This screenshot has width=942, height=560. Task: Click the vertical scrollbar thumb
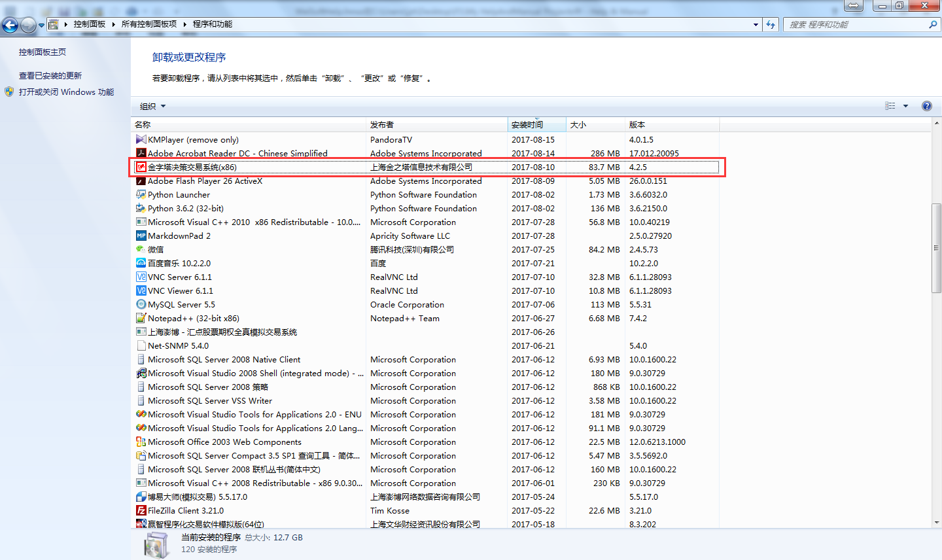[x=937, y=248]
